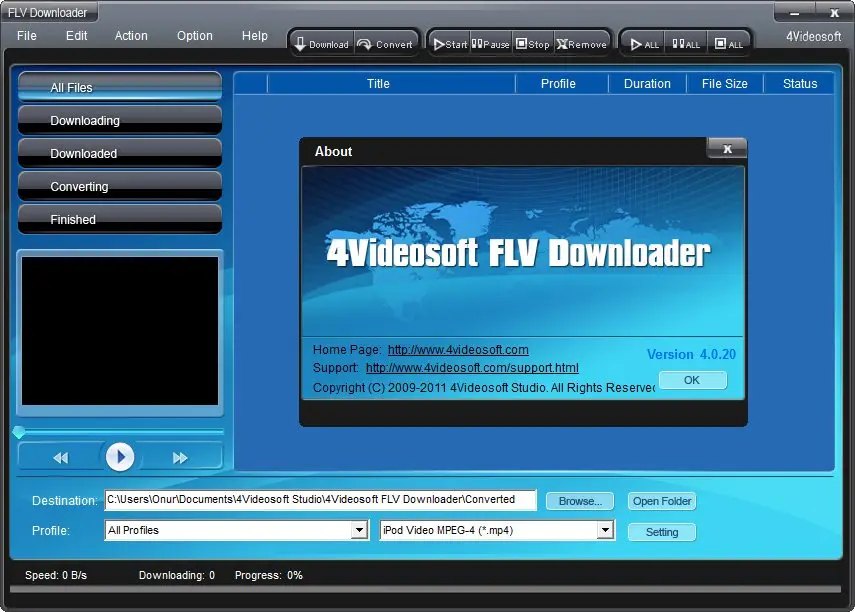855x612 pixels.
Task: Expand the iPod Video MPEG-4 format dropdown
Action: point(605,530)
